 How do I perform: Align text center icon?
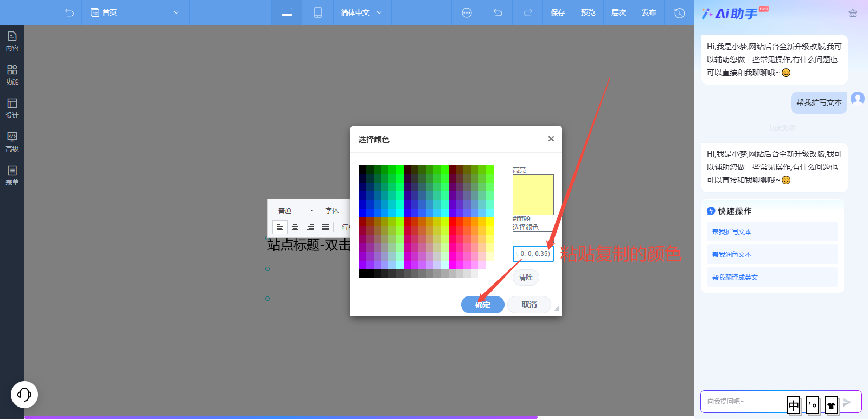pyautogui.click(x=295, y=227)
